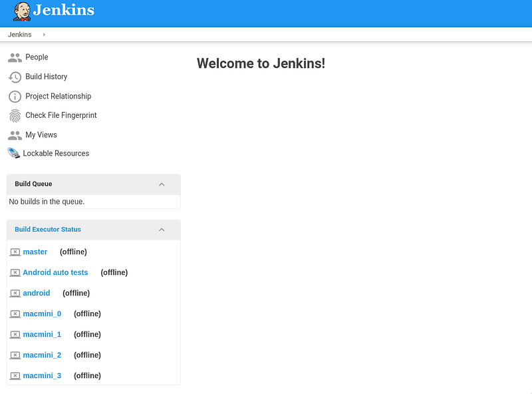The height and width of the screenshot is (394, 532).
Task: Click the 'Welcome to Jenkins!' heading
Action: [x=261, y=63]
